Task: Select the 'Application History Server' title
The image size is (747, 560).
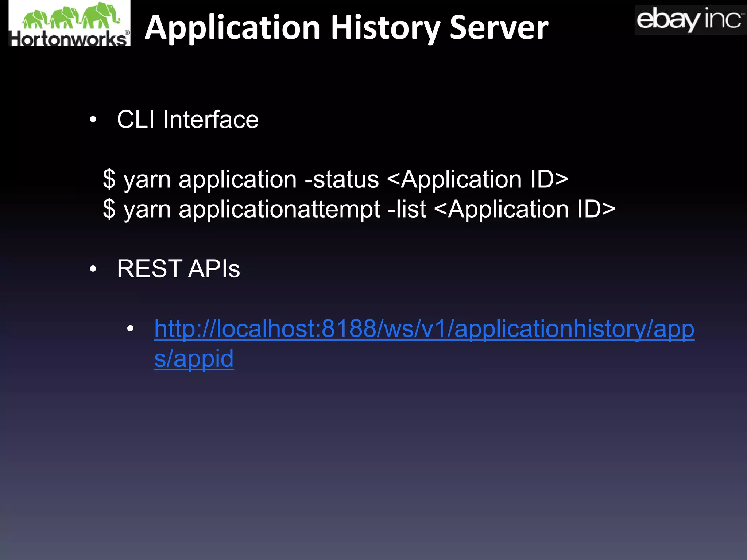Action: [347, 28]
